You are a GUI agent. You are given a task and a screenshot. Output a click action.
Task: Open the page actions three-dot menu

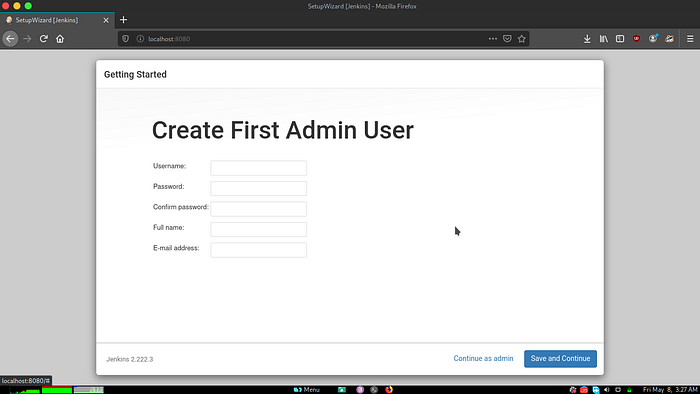(x=493, y=39)
